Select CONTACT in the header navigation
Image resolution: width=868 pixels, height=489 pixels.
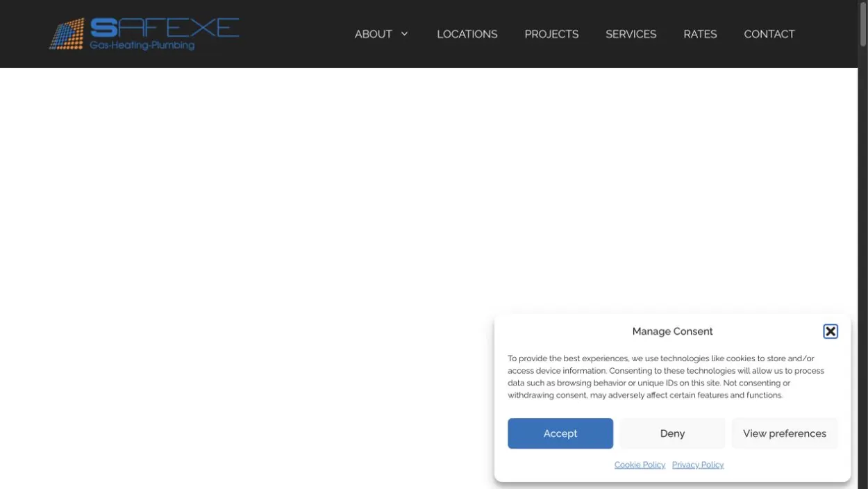[769, 34]
